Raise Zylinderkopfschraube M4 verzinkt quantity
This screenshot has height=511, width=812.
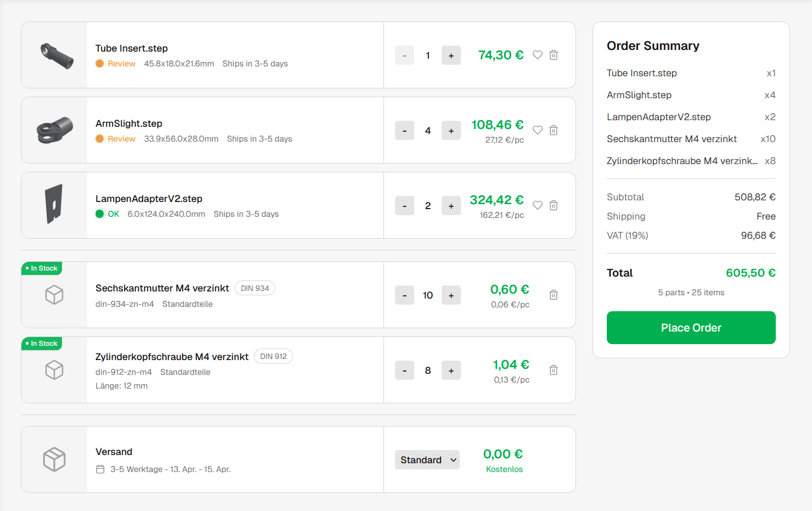[x=451, y=370]
